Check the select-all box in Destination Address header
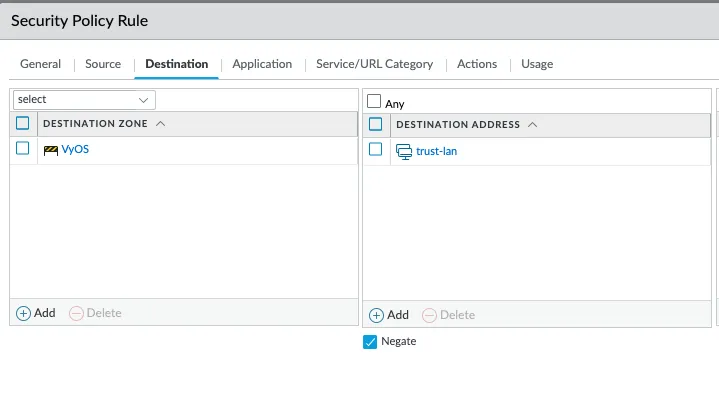 click(x=376, y=124)
